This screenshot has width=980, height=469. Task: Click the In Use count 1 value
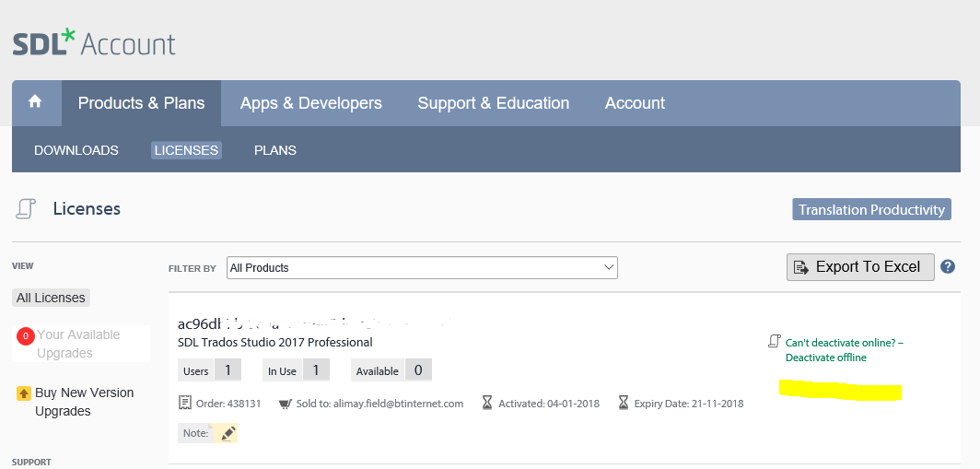(316, 370)
